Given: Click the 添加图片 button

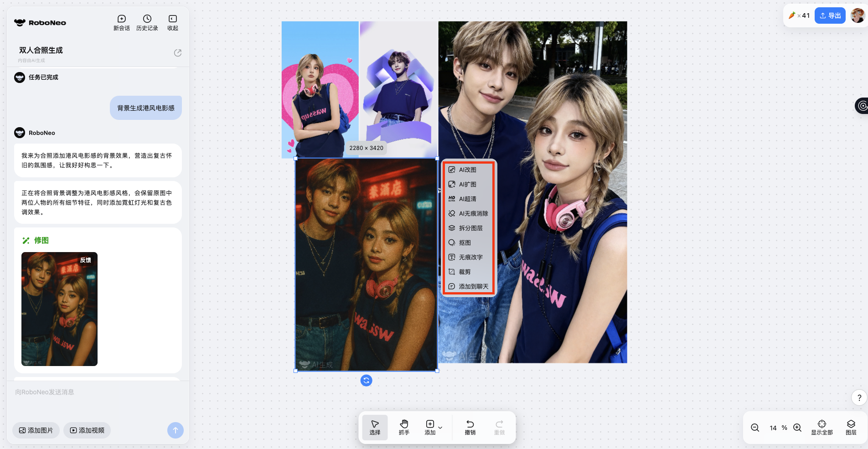Looking at the screenshot, I should point(36,430).
